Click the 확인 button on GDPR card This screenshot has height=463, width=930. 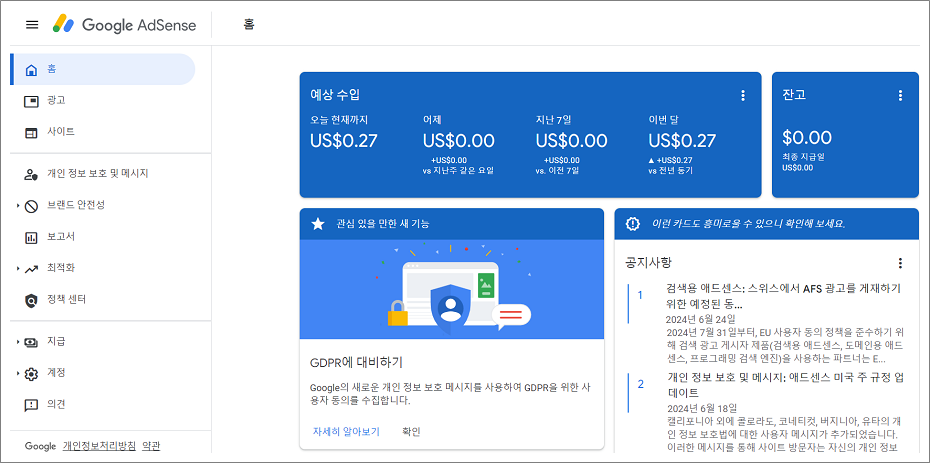[x=411, y=431]
